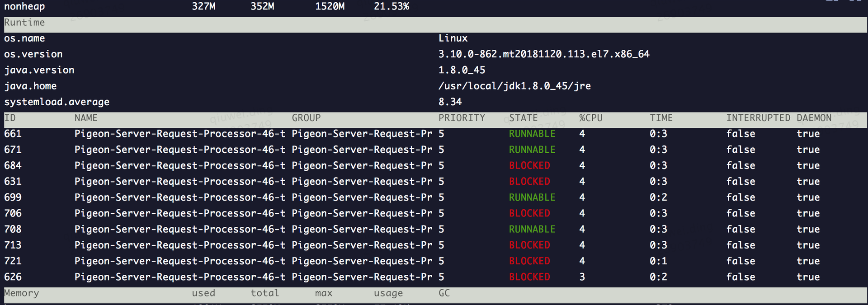Click TIME value of thread 721
Viewport: 868px width, 305px height.
(x=658, y=261)
